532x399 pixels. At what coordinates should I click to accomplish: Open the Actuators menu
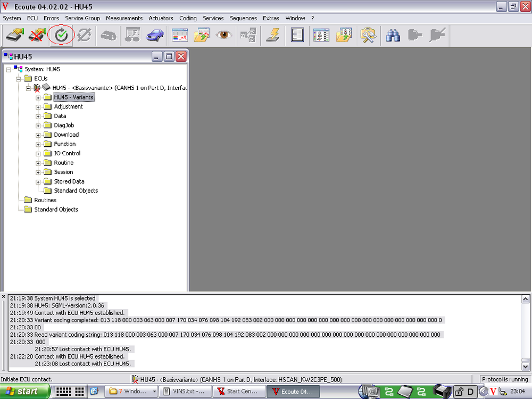tap(161, 18)
